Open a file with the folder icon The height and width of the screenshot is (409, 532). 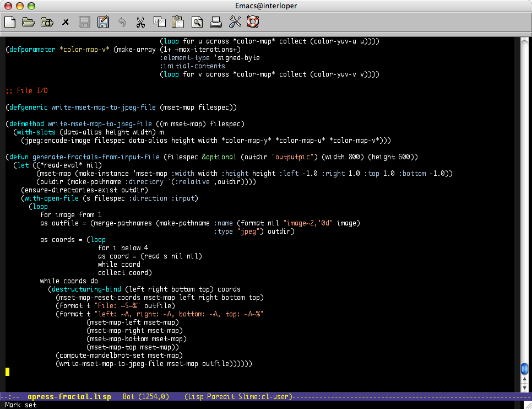(28, 22)
